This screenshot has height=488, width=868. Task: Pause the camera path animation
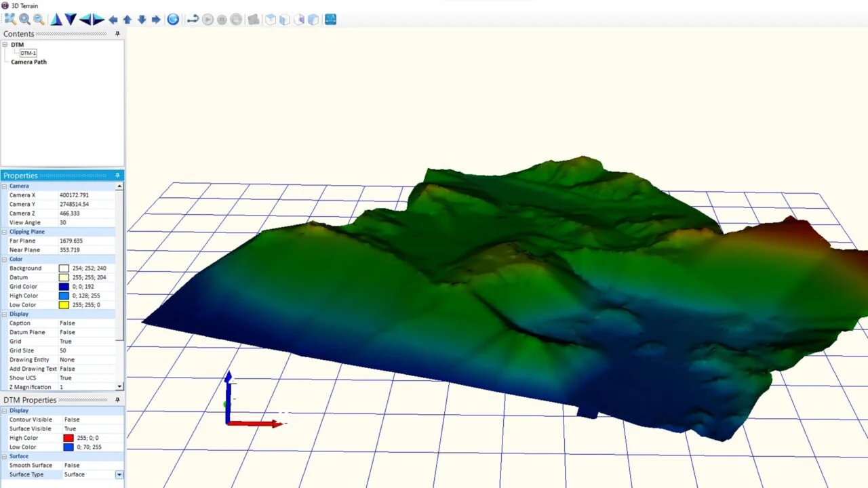(x=222, y=20)
